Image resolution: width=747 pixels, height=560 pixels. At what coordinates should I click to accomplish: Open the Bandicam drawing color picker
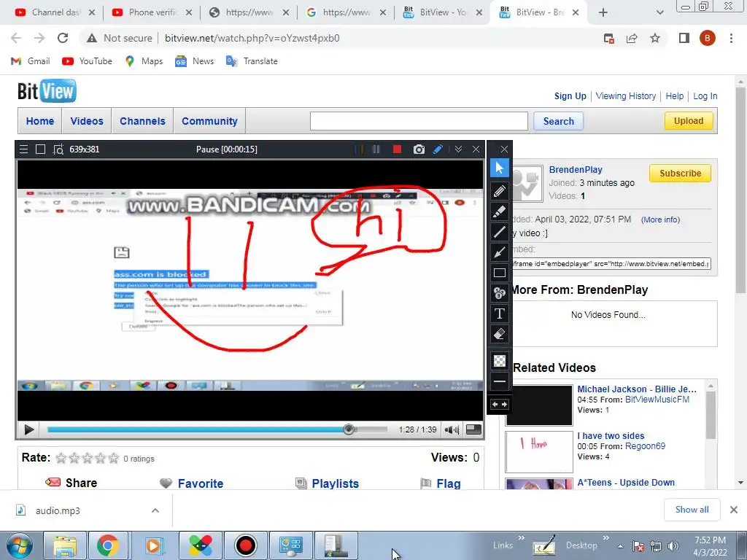pos(499,360)
